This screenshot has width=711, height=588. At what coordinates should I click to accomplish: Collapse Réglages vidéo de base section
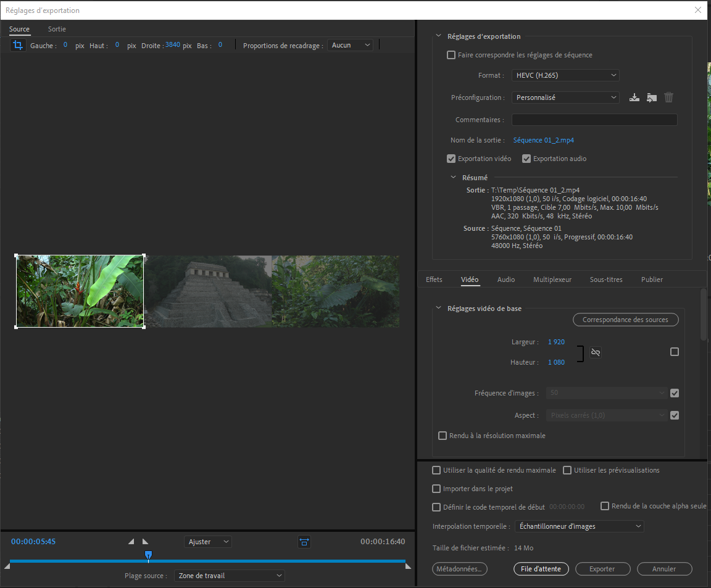438,308
